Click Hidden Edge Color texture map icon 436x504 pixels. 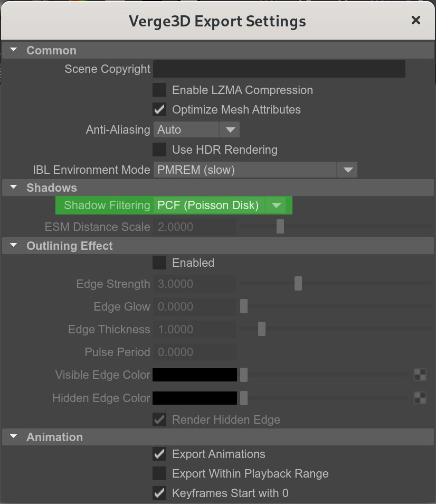pos(420,398)
